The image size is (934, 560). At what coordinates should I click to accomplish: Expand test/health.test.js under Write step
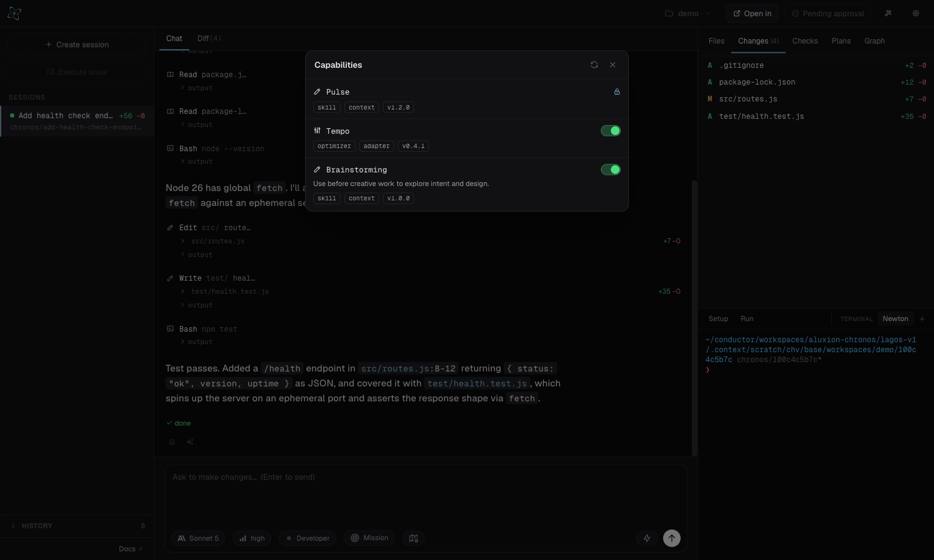point(225,292)
